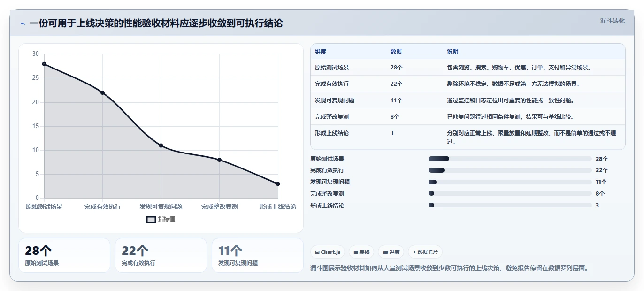This screenshot has width=644, height=291.
Task: Select the 表格 tag chip
Action: (362, 252)
